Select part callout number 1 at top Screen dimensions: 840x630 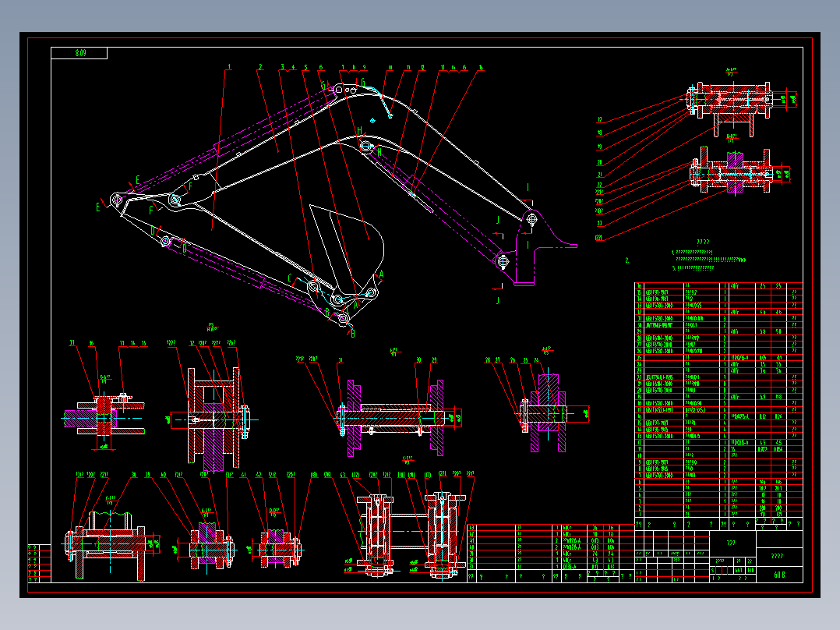(229, 67)
